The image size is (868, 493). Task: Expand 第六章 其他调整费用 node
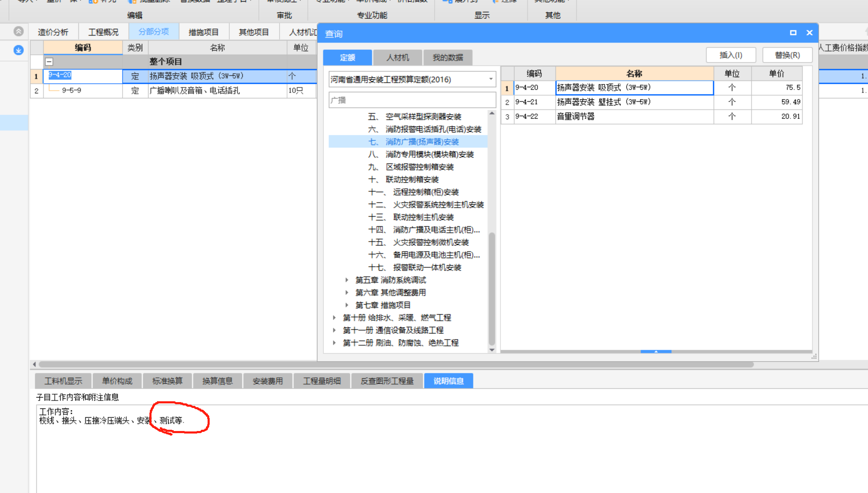[347, 292]
